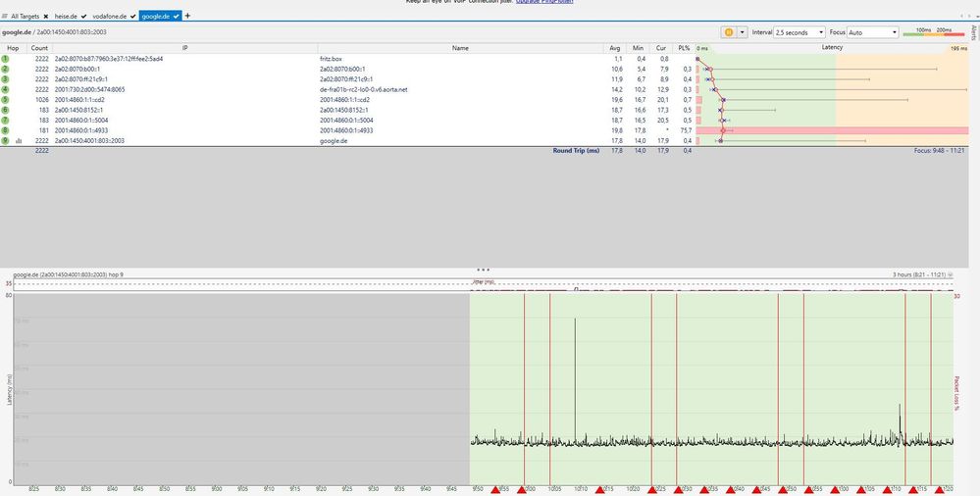Click the Focus: 9:48 - 11:21 label
Viewport: 980px width, 496px height.
[939, 151]
